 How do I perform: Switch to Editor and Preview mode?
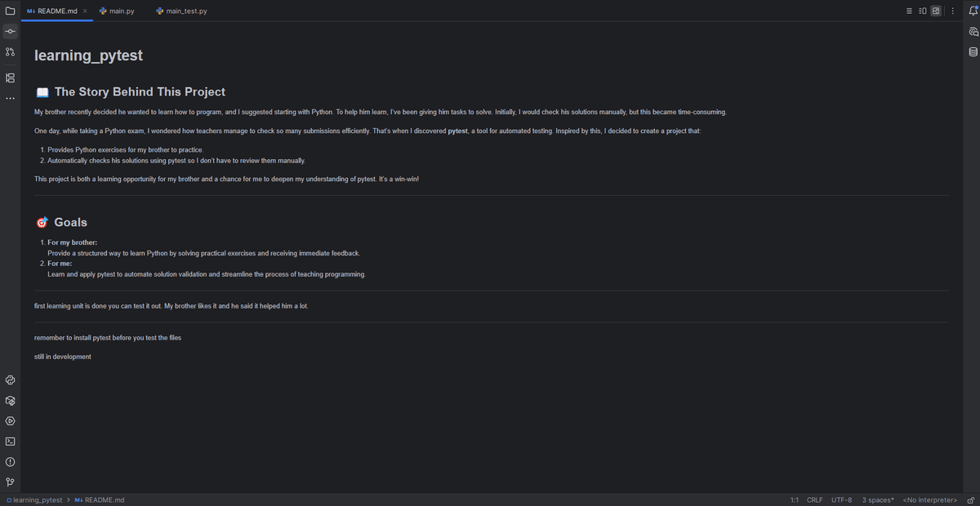(923, 11)
